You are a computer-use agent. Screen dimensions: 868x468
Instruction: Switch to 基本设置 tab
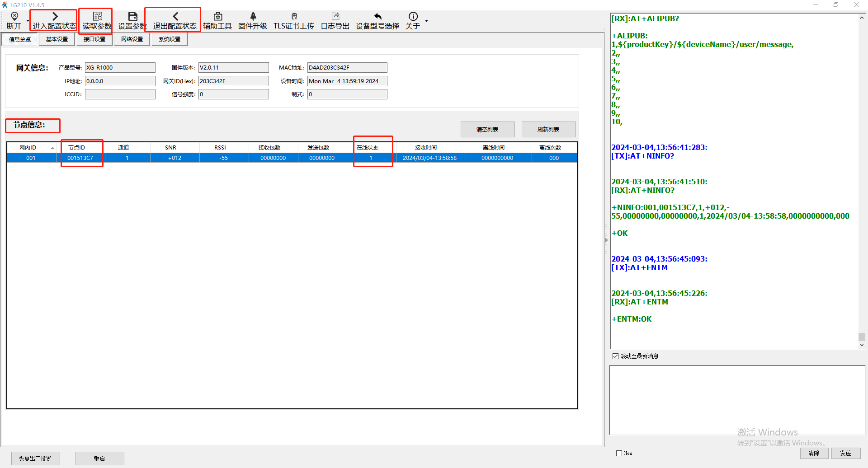point(57,39)
